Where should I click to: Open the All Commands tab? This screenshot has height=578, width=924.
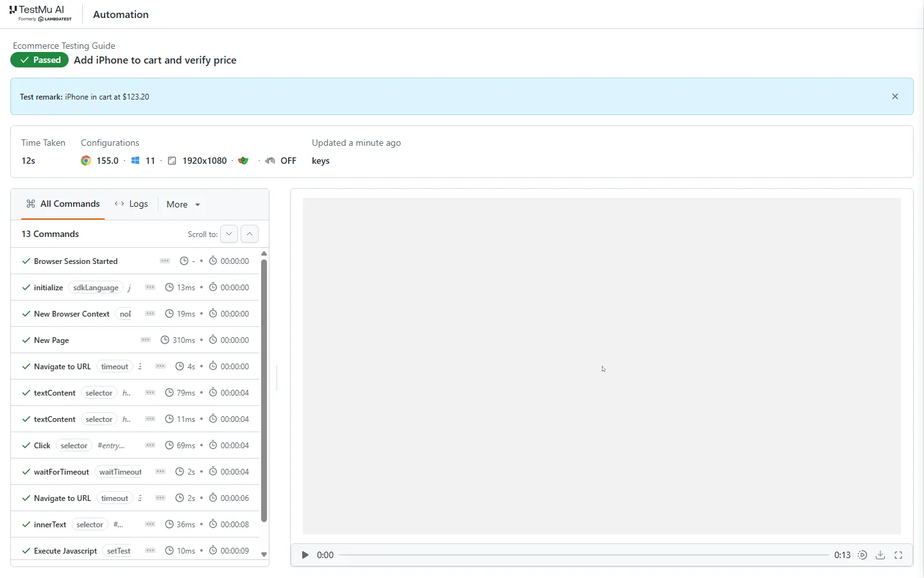pyautogui.click(x=63, y=204)
